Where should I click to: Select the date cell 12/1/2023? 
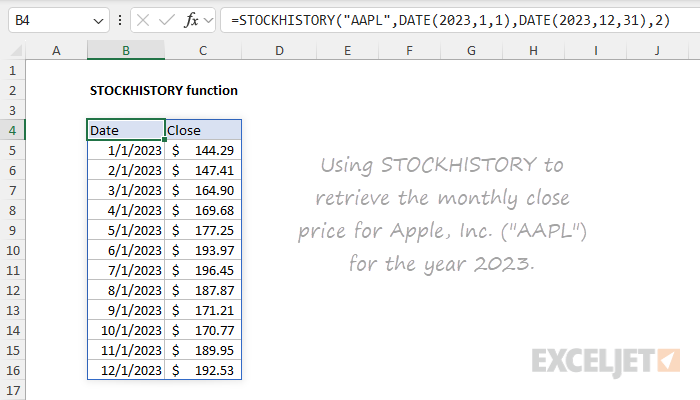(x=126, y=371)
